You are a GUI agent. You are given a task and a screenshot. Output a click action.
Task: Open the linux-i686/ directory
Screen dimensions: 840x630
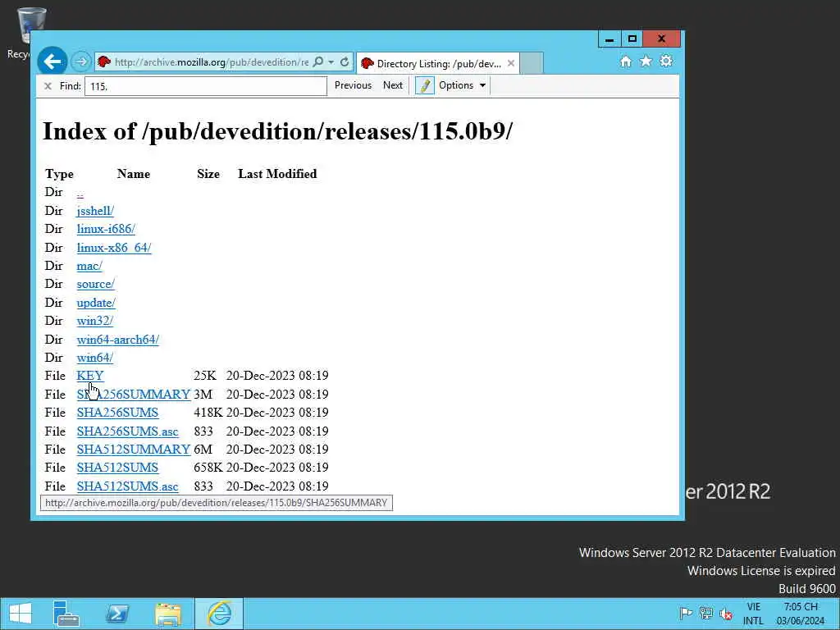pos(106,230)
